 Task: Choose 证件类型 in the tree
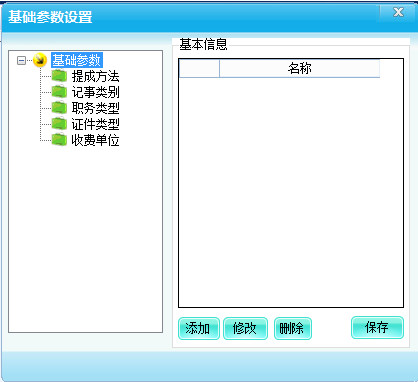coord(95,124)
